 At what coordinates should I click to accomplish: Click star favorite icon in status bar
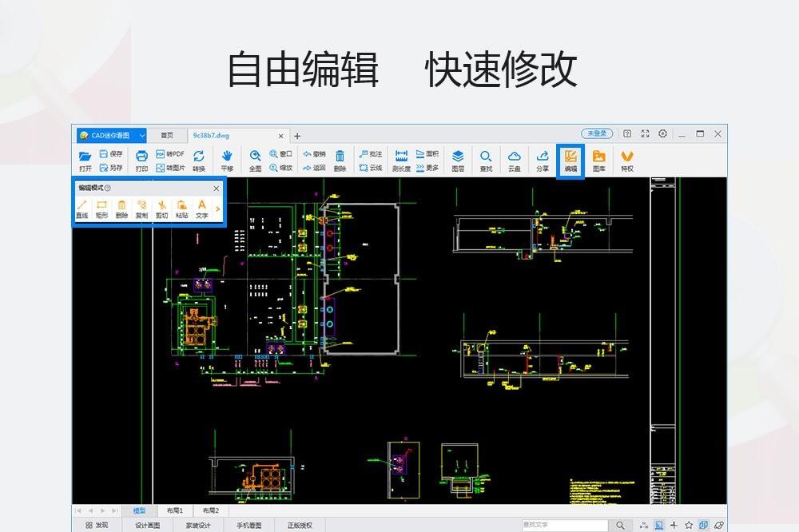click(x=689, y=525)
